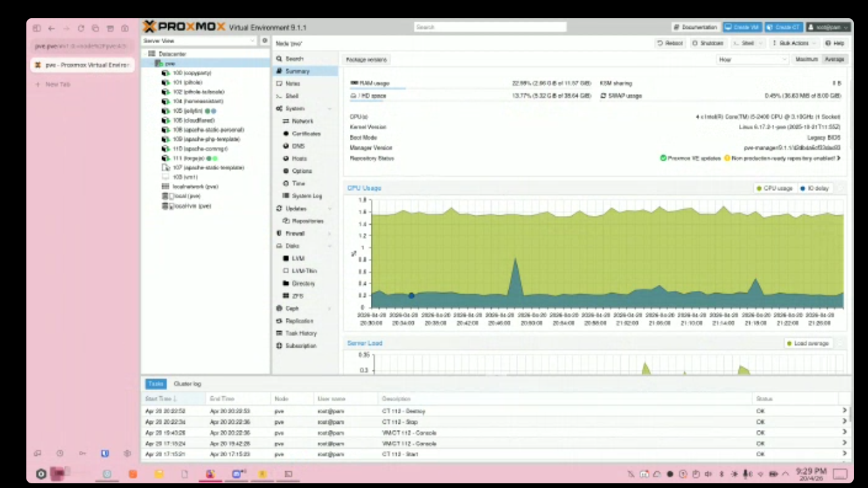Open the server view settings gear
Image resolution: width=868 pixels, height=488 pixels.
265,41
